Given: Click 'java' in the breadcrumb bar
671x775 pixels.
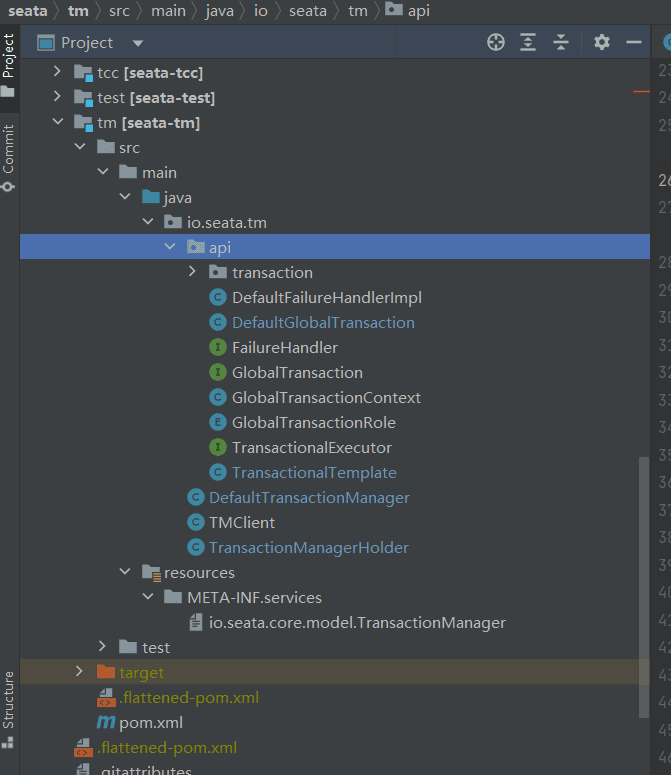Looking at the screenshot, I should pos(219,11).
